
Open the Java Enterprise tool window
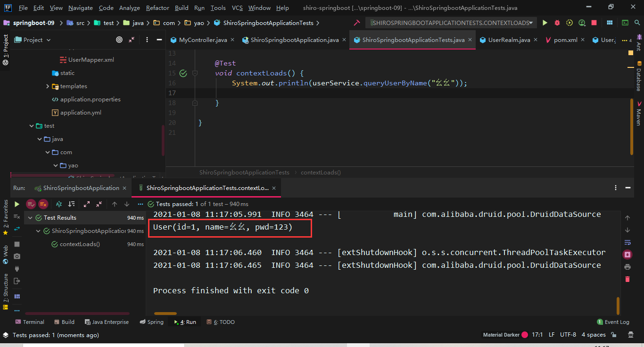107,322
